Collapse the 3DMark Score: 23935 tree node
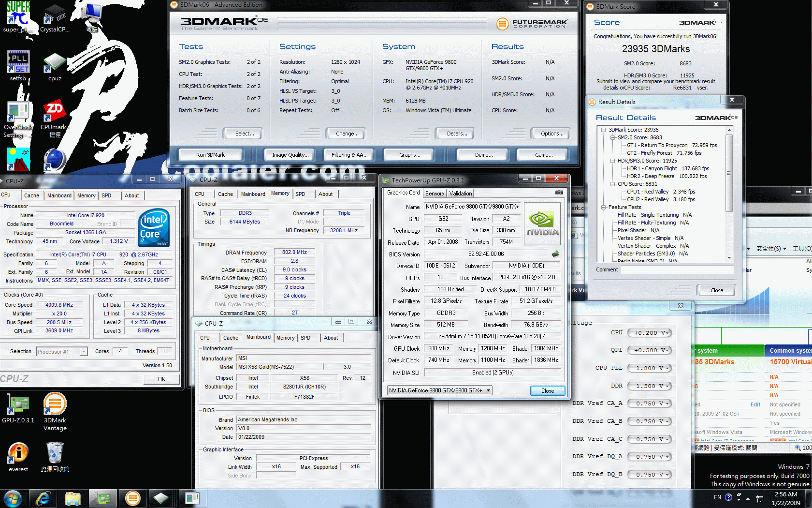 click(x=604, y=130)
